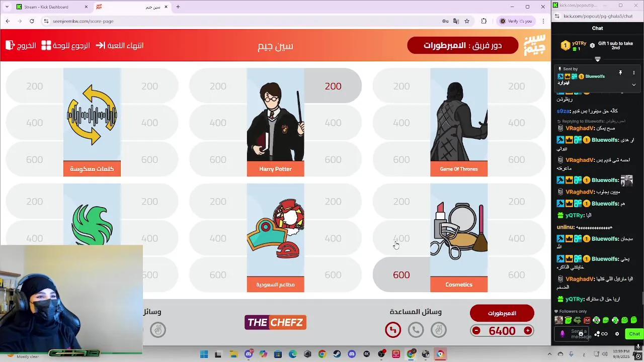Image resolution: width=644 pixels, height=362 pixels.
Task: Click the grid icon for الرجوع للوحة
Action: pyautogui.click(x=46, y=45)
